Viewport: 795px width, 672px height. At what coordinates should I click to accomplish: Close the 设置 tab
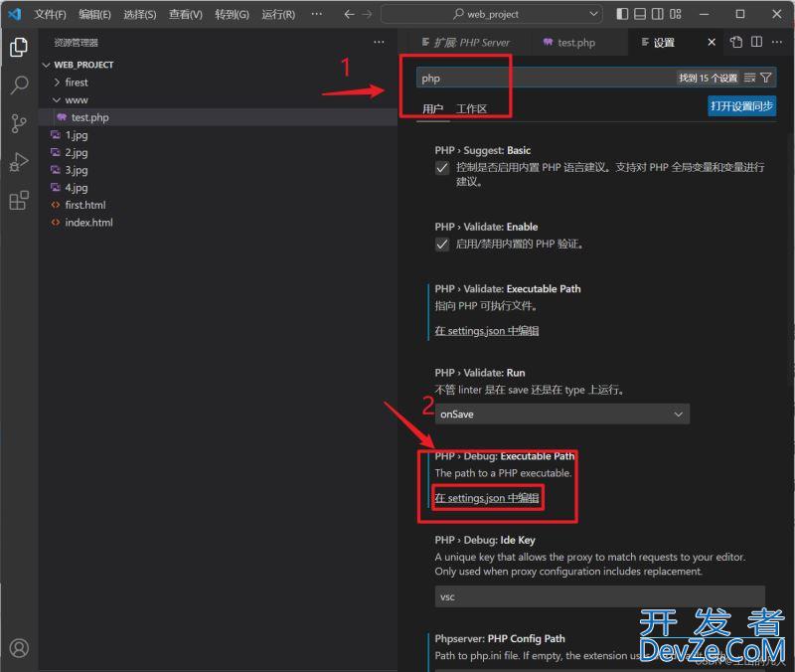tap(712, 42)
